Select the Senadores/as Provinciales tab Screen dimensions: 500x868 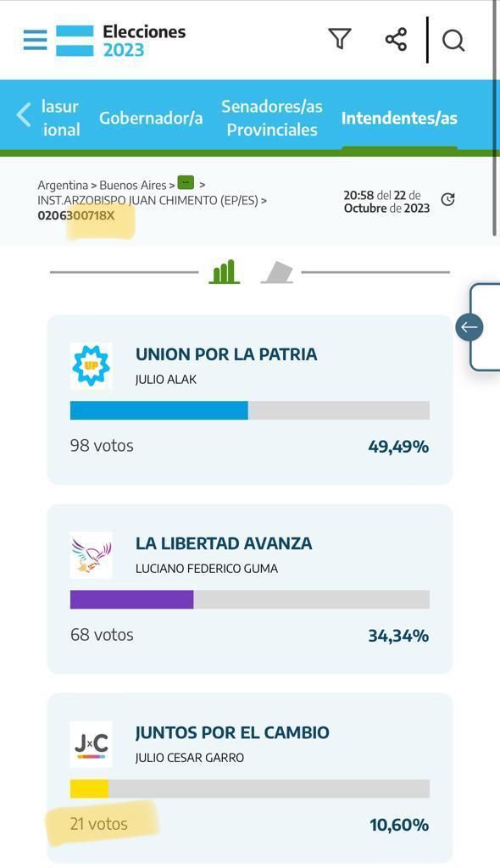[272, 118]
